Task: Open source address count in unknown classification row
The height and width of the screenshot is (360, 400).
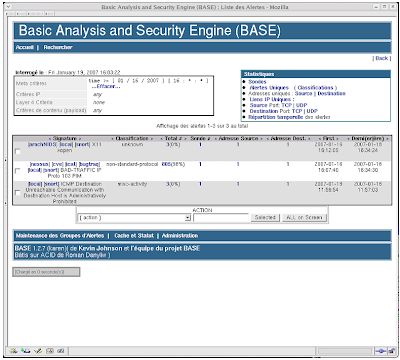Action: [x=238, y=145]
